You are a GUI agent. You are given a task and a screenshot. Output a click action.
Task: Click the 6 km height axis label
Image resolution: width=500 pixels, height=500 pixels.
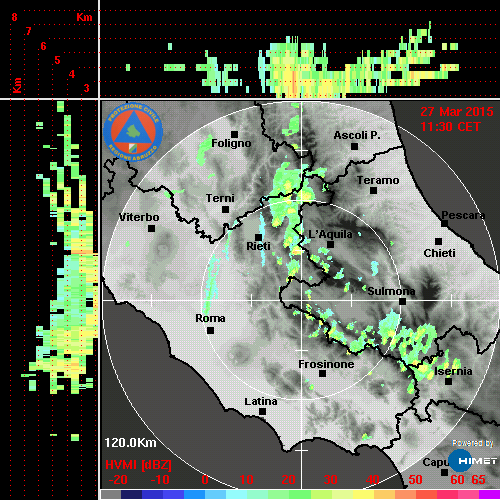coord(43,46)
